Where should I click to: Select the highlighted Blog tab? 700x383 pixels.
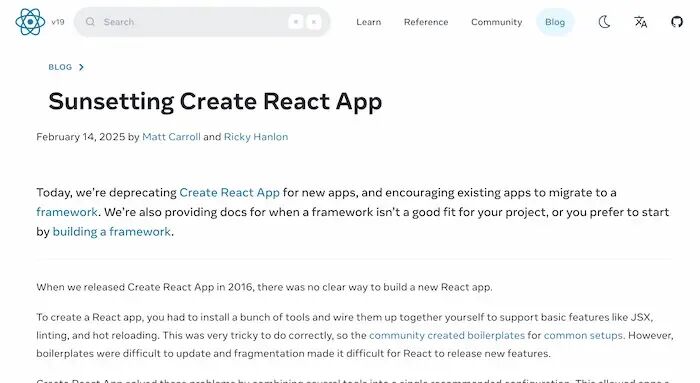555,22
